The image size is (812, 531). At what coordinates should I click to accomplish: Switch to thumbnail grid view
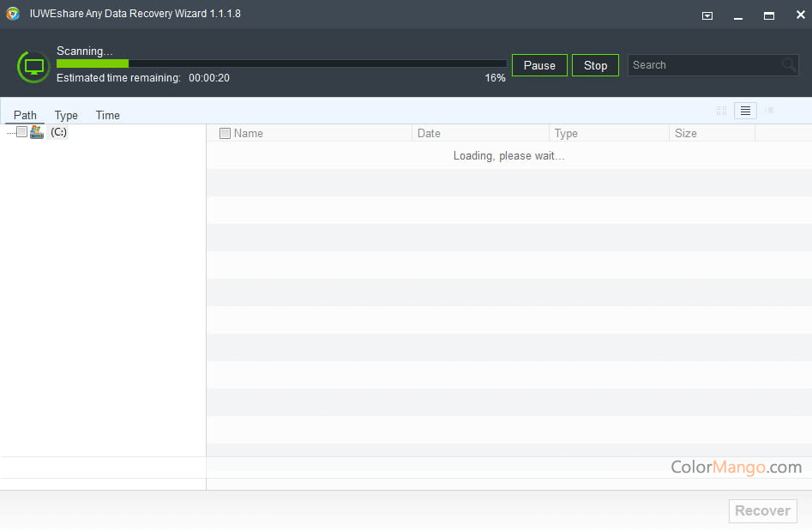pos(721,111)
